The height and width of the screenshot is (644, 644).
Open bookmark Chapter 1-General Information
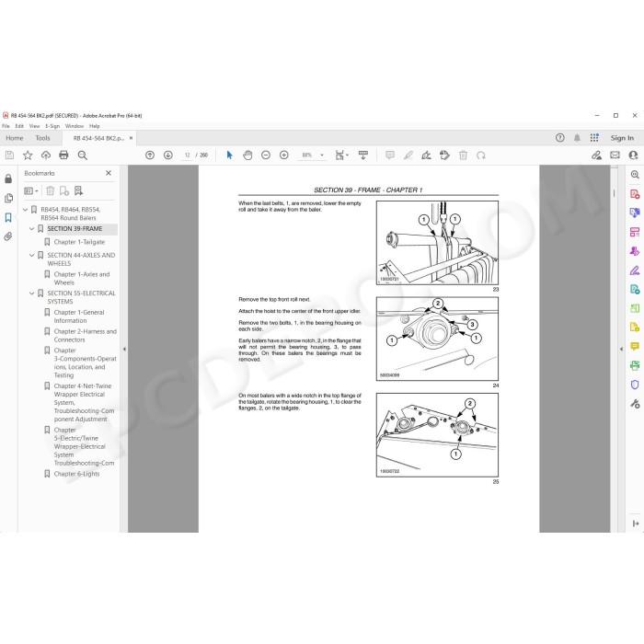point(79,316)
